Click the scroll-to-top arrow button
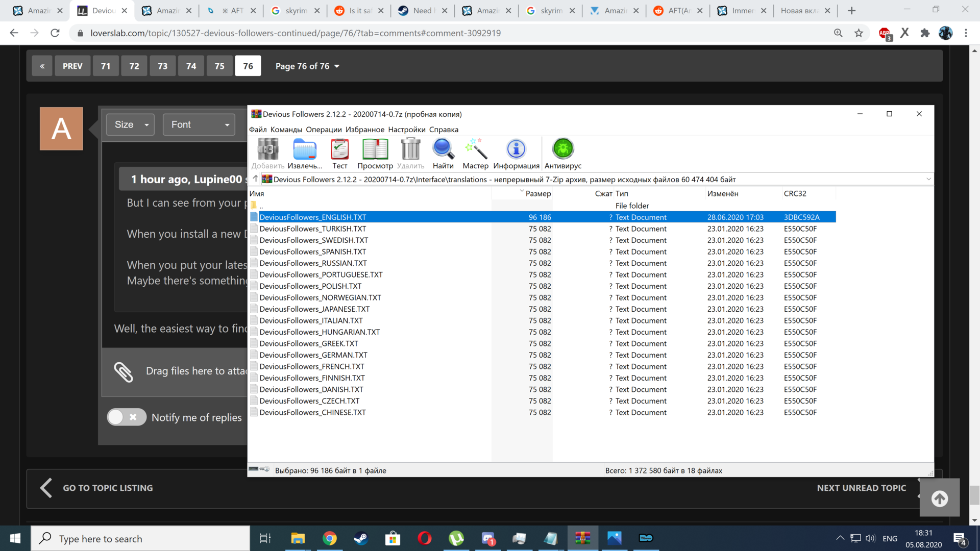The width and height of the screenshot is (980, 551). pyautogui.click(x=940, y=498)
